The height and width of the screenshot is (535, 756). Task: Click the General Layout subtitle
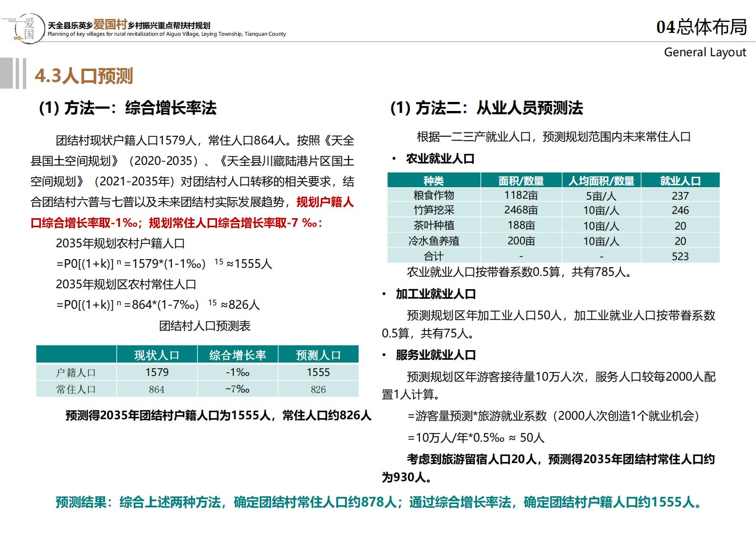(x=705, y=52)
